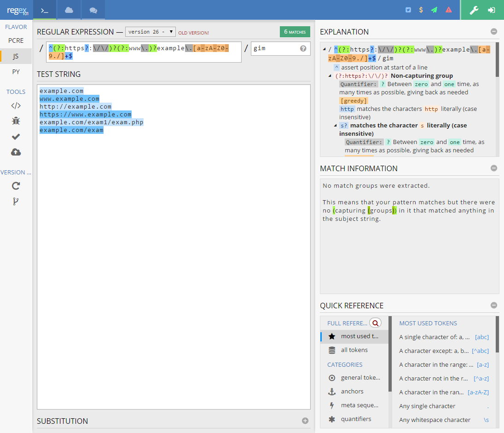Open the unit tests checkmark icon
This screenshot has height=433, width=504.
[16, 137]
